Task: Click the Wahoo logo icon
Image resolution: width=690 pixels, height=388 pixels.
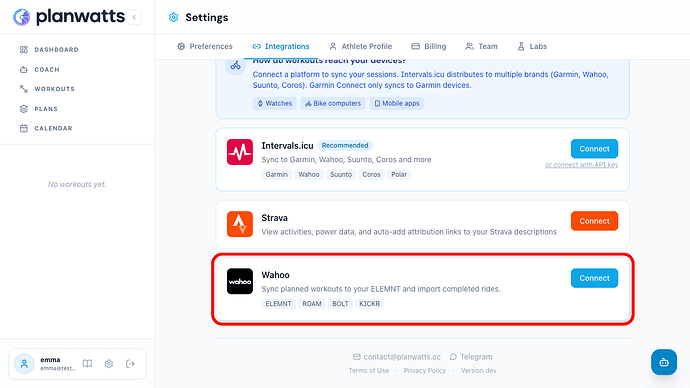Action: pyautogui.click(x=240, y=281)
